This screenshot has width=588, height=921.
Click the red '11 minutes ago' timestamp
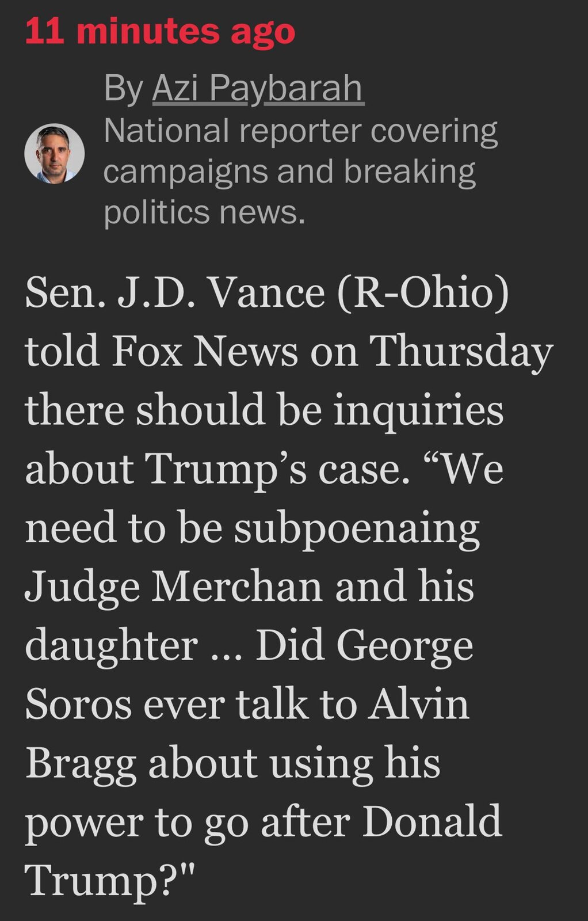[x=160, y=32]
